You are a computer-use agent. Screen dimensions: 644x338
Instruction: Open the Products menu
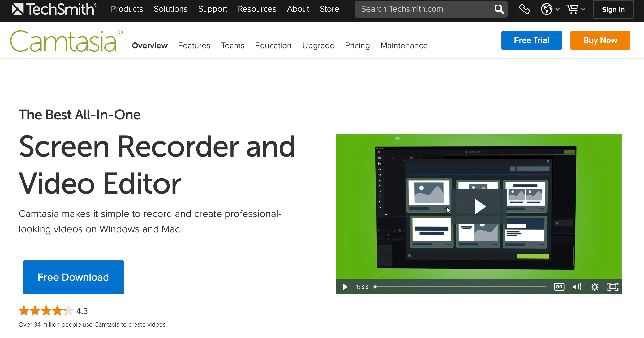tap(127, 9)
